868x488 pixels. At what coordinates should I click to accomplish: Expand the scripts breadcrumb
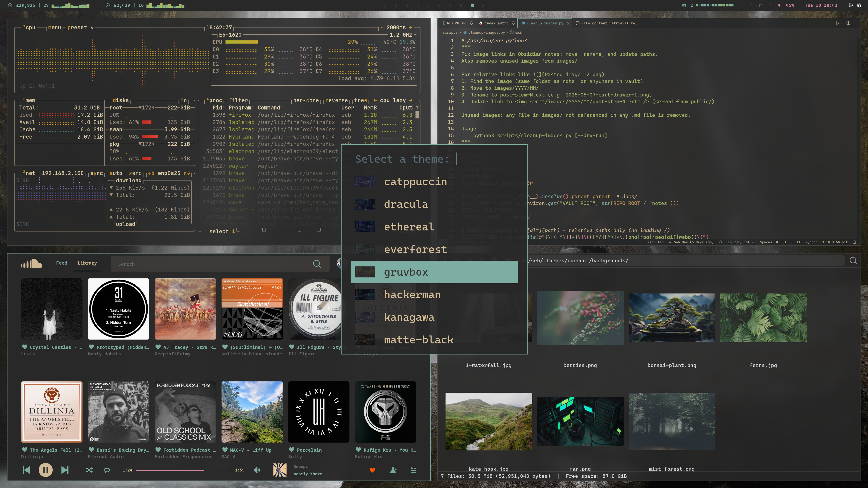450,32
